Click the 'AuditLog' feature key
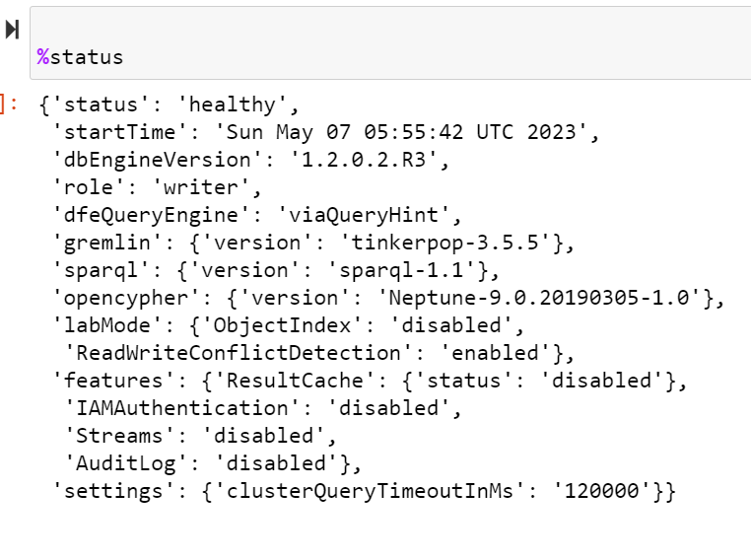The width and height of the screenshot is (751, 560). point(113,462)
